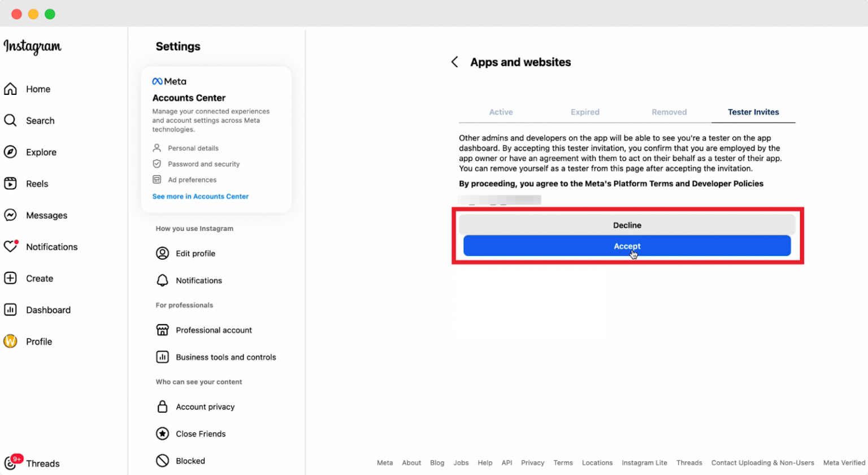Viewport: 868px width, 475px height.
Task: Click the back arrow on Apps and websites
Action: 455,62
